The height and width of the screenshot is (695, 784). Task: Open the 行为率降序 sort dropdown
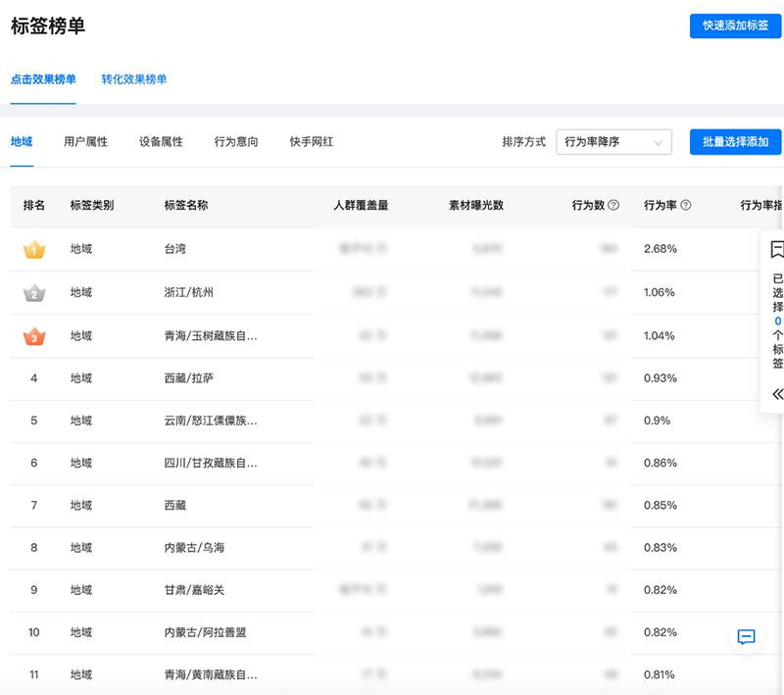[x=613, y=142]
